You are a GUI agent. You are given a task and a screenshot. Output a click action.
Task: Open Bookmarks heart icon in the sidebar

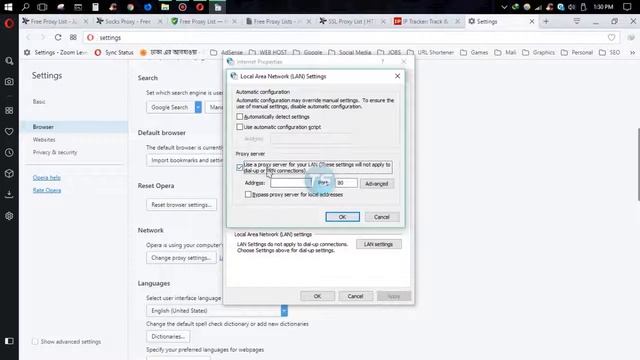click(9, 131)
